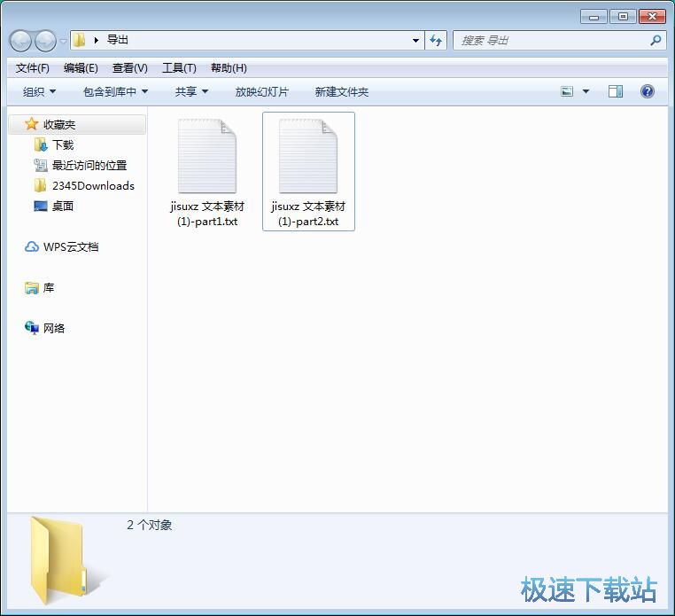Refresh the 导出 folder
Screen dimensions: 675x616
coord(436,41)
